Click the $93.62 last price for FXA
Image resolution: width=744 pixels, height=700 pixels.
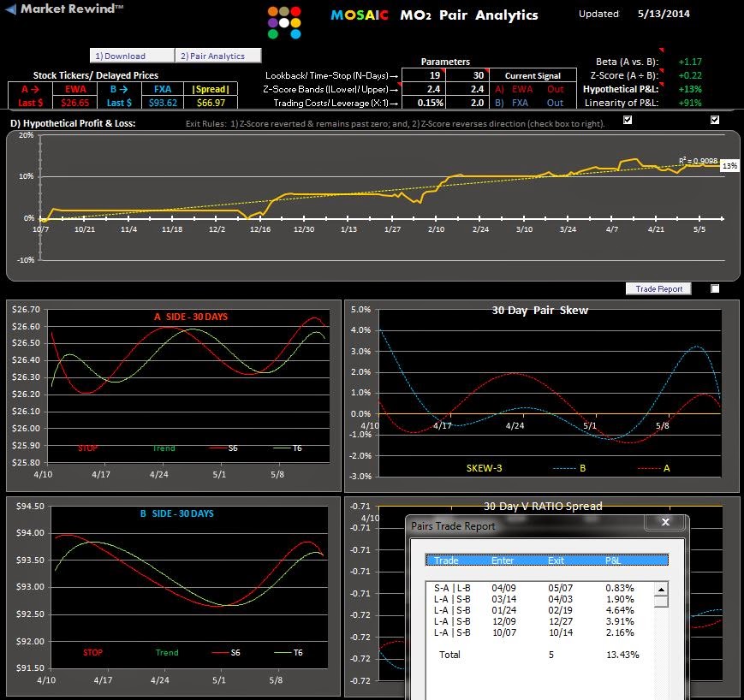[163, 103]
